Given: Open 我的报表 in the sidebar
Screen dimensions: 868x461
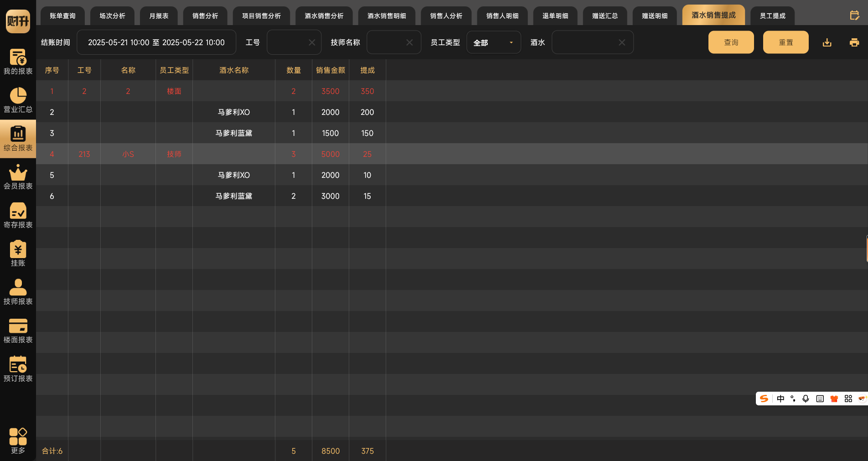Looking at the screenshot, I should coord(18,62).
